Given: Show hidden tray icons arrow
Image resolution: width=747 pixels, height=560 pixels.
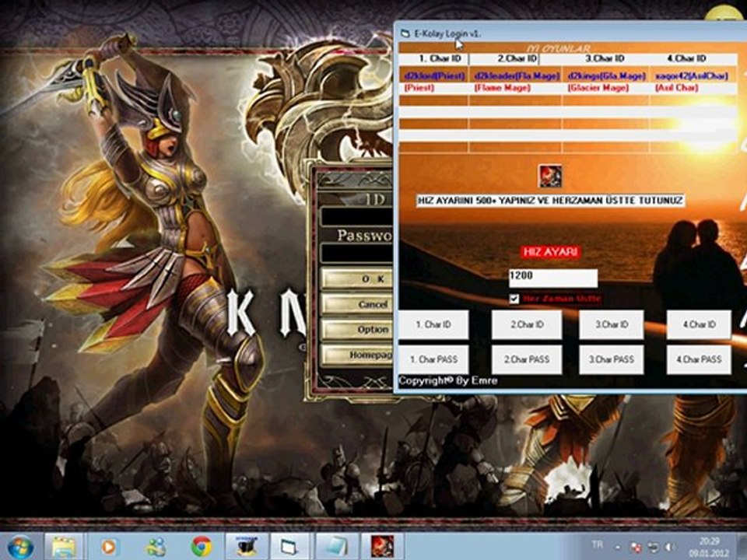Looking at the screenshot, I should (x=617, y=548).
